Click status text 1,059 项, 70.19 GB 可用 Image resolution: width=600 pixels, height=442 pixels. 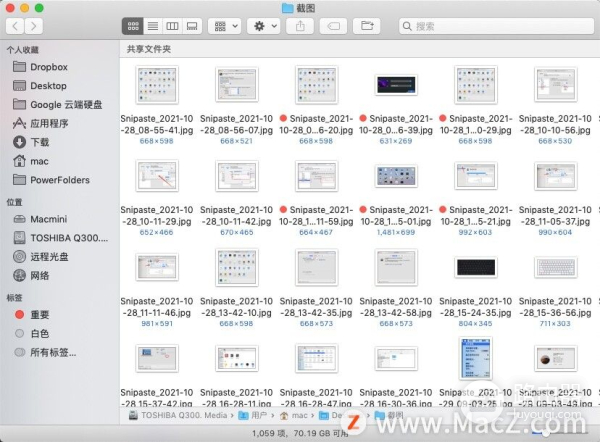coord(301,433)
